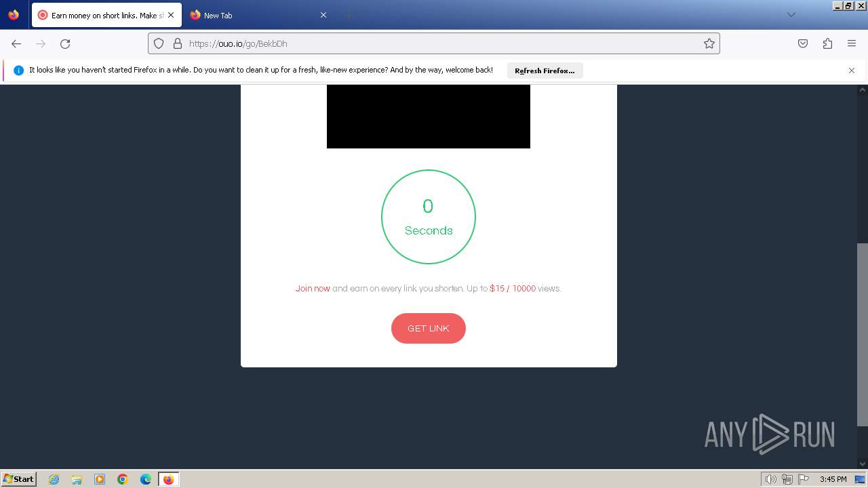Dismiss the Firefox notification bar
The image size is (868, 488).
point(852,70)
